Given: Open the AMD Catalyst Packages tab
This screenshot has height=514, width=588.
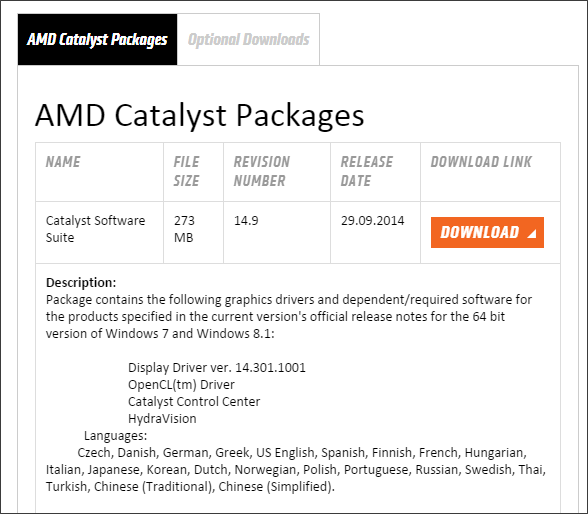Looking at the screenshot, I should (97, 39).
